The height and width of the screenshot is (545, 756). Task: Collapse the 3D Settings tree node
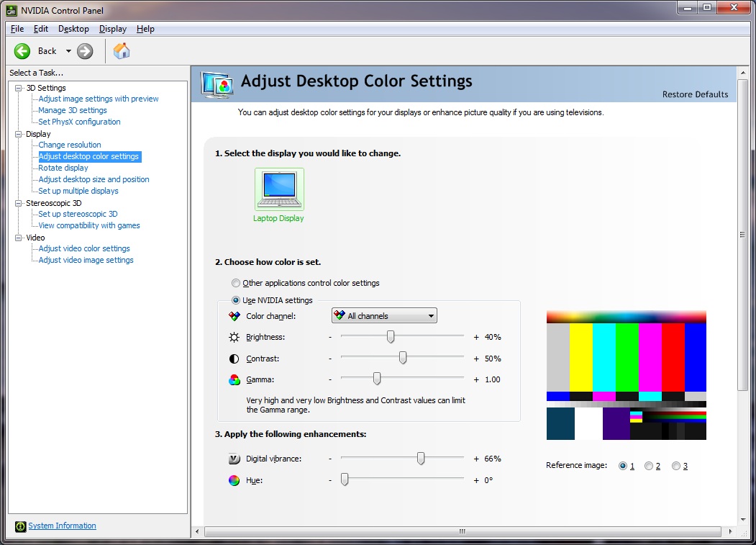(x=18, y=88)
